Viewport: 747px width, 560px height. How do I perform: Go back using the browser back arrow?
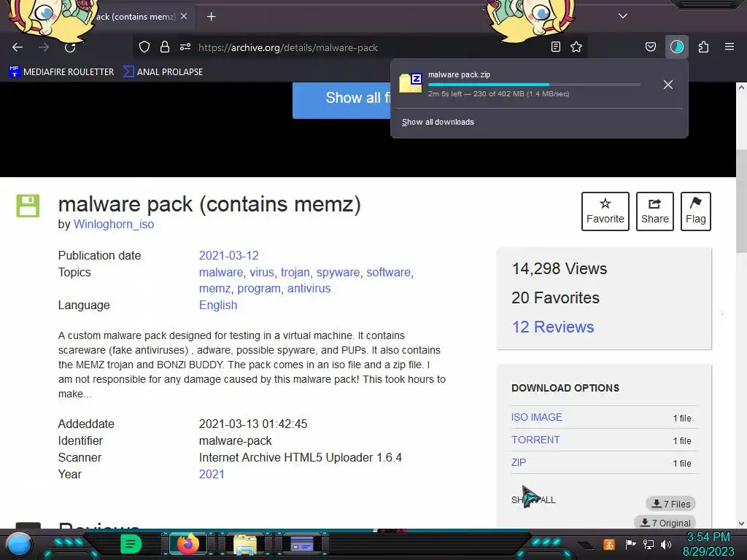(18, 47)
